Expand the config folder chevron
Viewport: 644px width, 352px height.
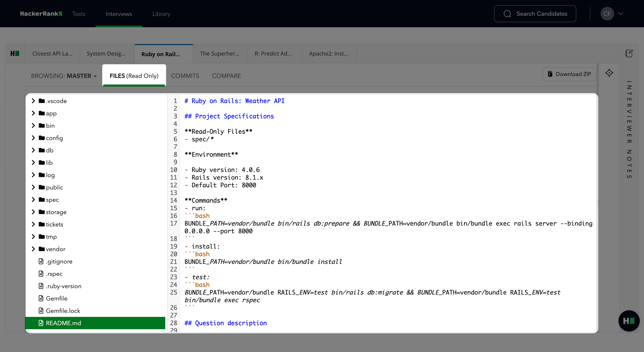tap(33, 138)
